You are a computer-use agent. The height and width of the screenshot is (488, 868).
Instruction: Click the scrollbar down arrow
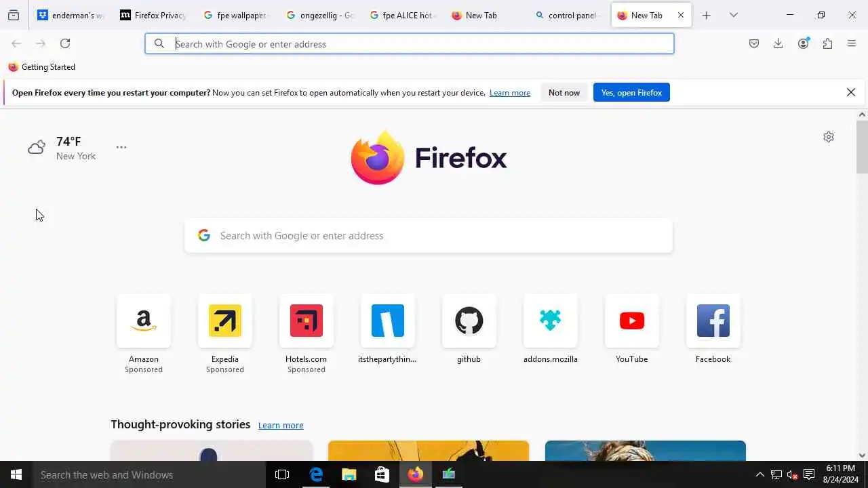pos(862,455)
